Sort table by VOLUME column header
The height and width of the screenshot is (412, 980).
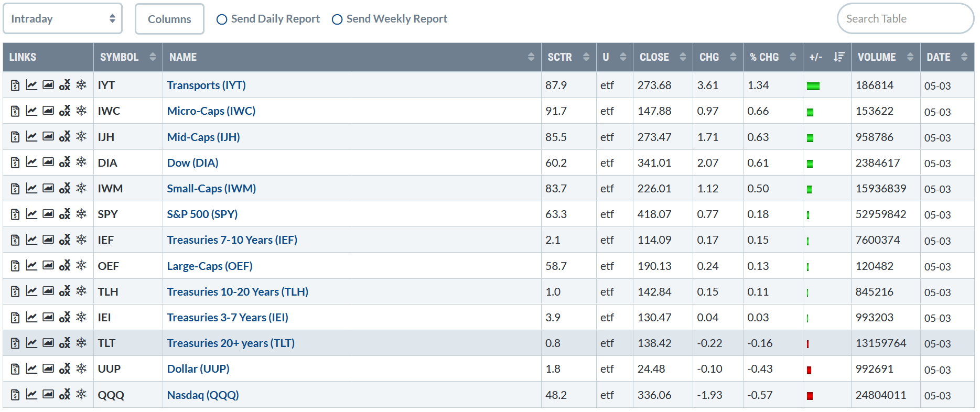click(x=886, y=57)
